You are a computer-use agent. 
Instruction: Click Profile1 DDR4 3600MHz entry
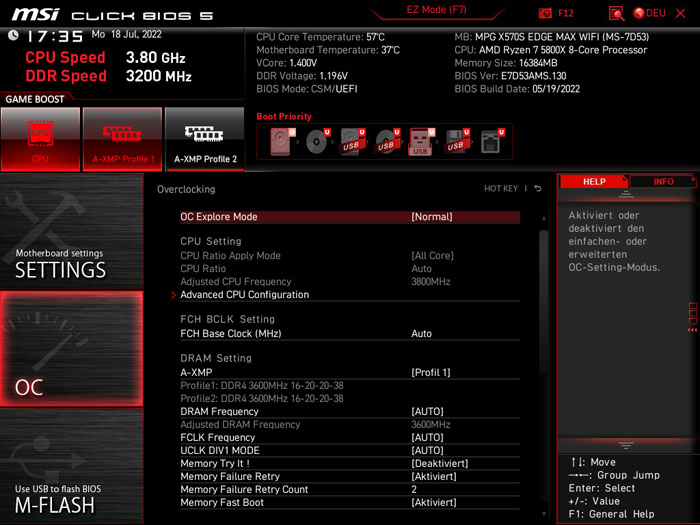[262, 385]
